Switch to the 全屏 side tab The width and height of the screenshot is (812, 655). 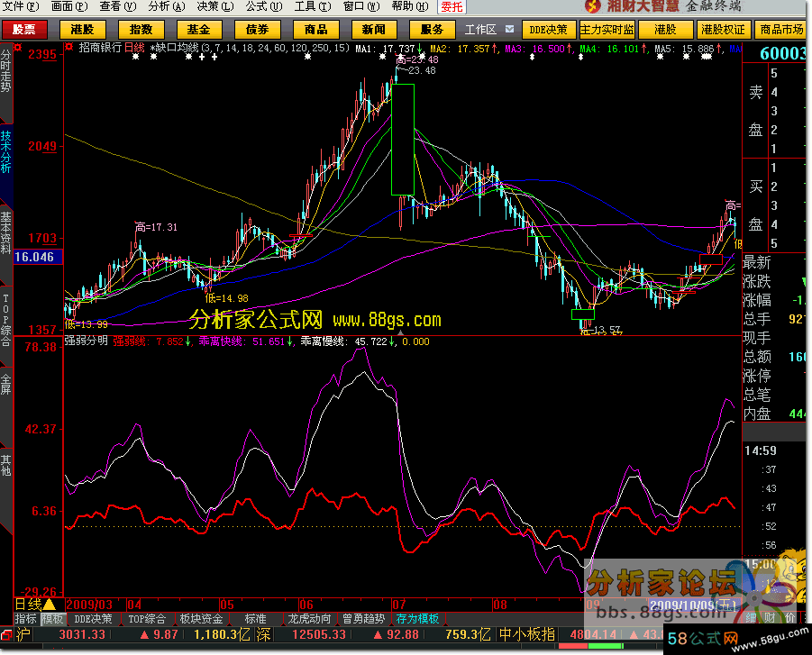click(x=5, y=384)
